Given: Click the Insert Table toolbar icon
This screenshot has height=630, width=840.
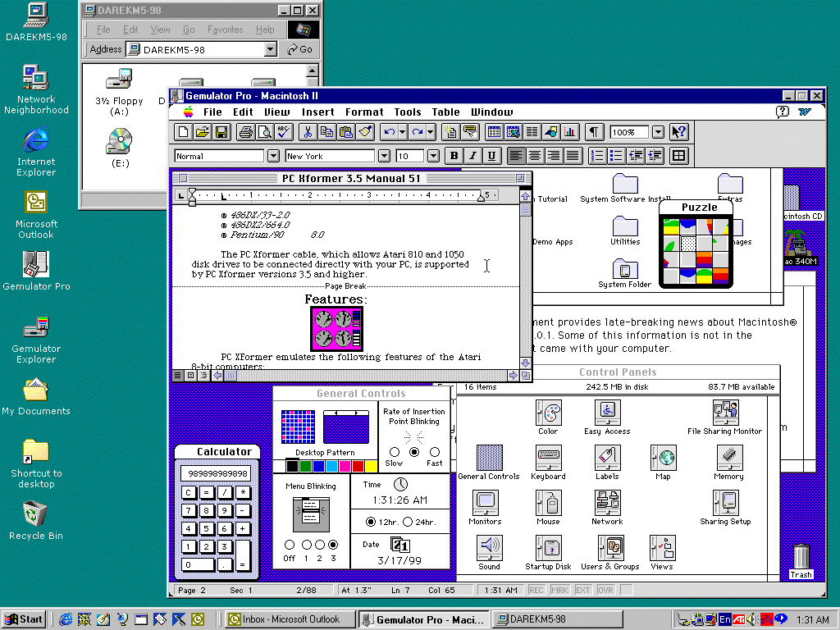Looking at the screenshot, I should coord(494,132).
